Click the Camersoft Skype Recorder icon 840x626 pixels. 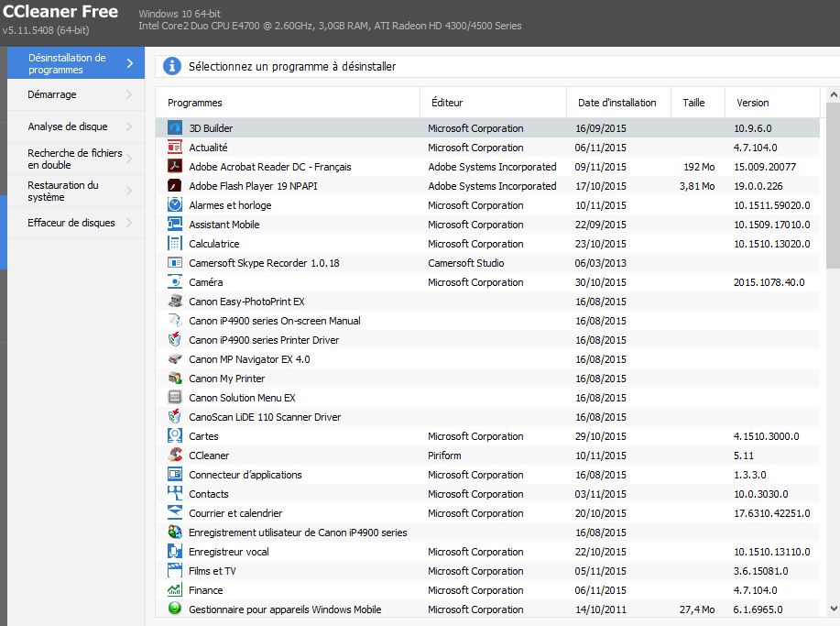pyautogui.click(x=175, y=263)
